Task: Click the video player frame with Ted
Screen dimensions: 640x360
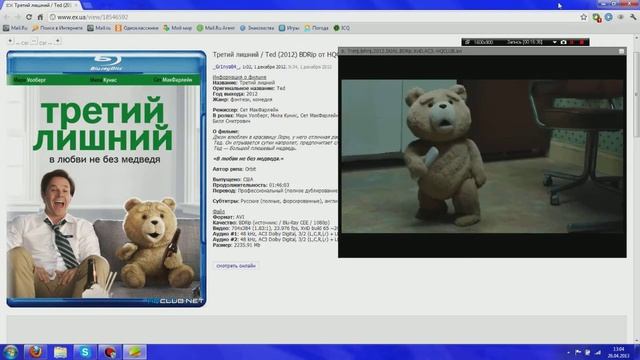Action: coord(482,156)
